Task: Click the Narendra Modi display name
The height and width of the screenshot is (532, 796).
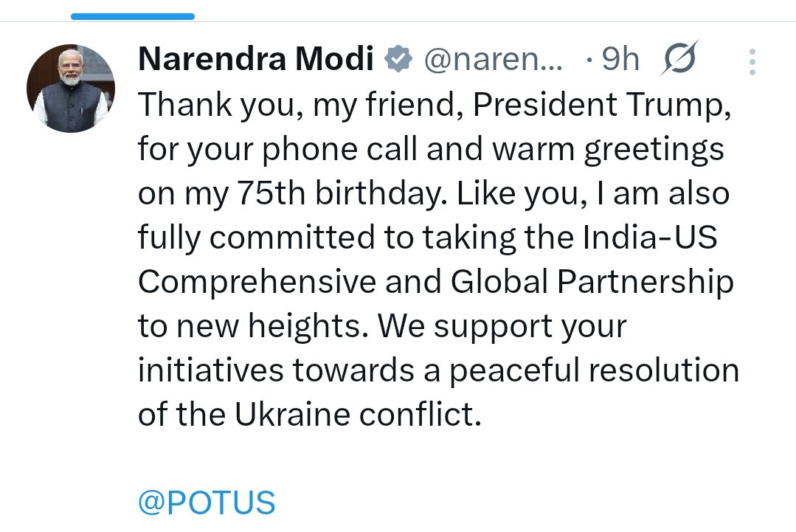Action: (x=255, y=60)
